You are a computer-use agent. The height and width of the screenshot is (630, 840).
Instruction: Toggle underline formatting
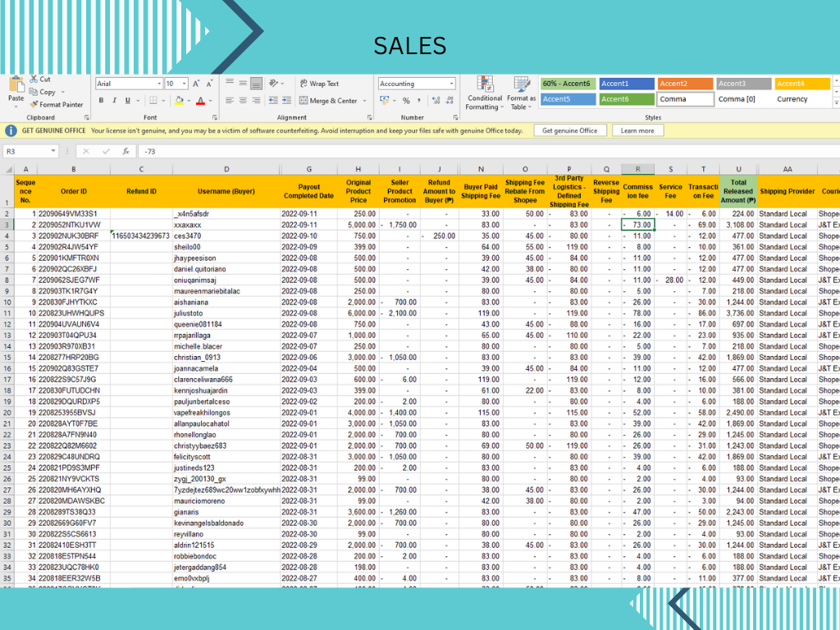127,100
